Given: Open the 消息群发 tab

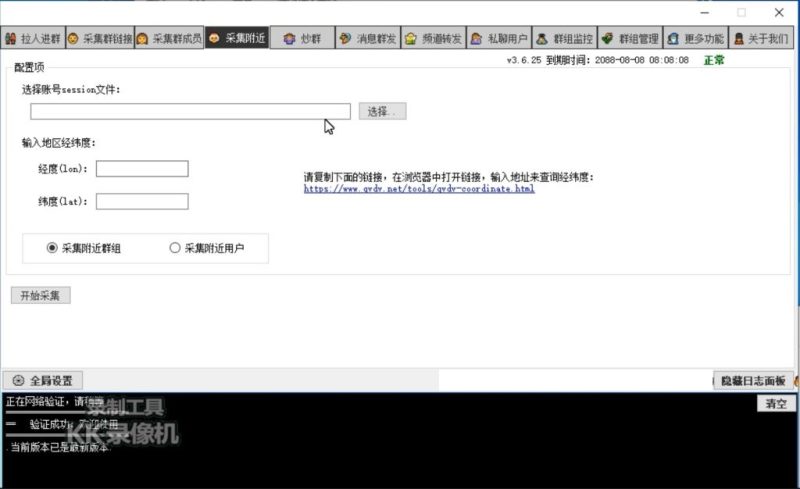Looking at the screenshot, I should pyautogui.click(x=368, y=38).
